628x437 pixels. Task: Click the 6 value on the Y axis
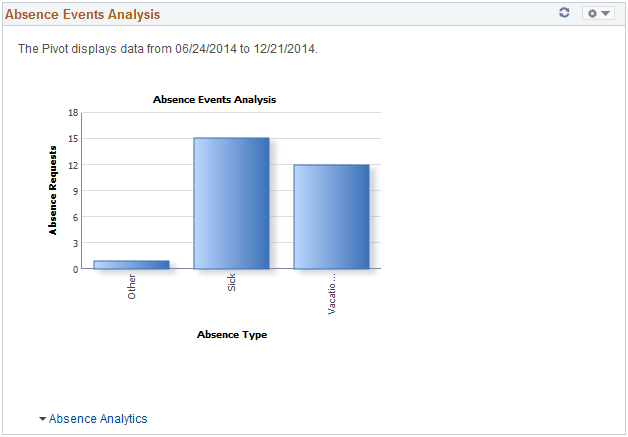pos(75,217)
